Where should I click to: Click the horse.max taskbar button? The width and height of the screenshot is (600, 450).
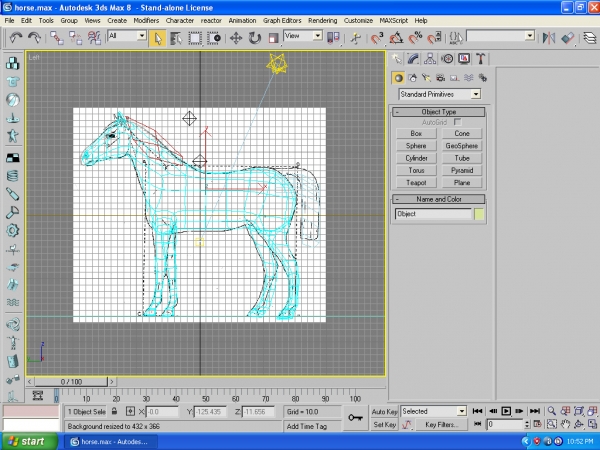[110, 442]
